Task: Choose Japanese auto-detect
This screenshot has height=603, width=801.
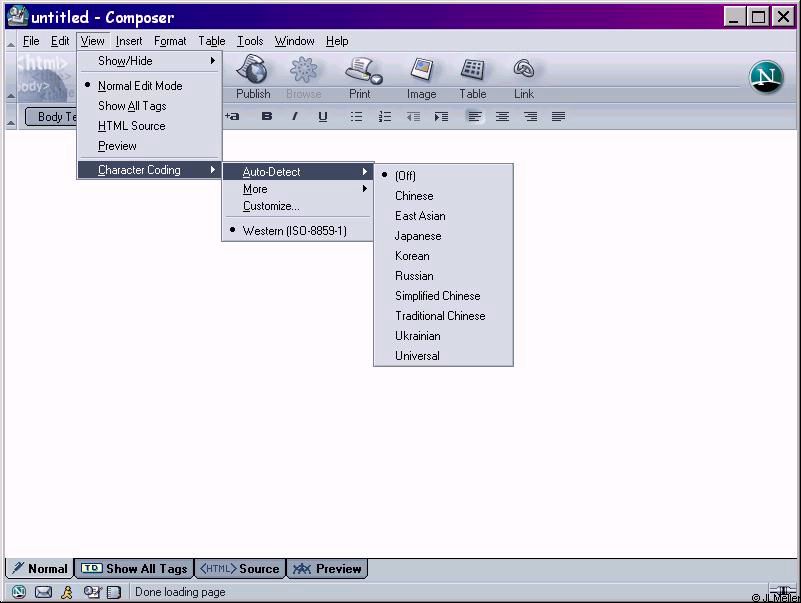Action: [443, 236]
